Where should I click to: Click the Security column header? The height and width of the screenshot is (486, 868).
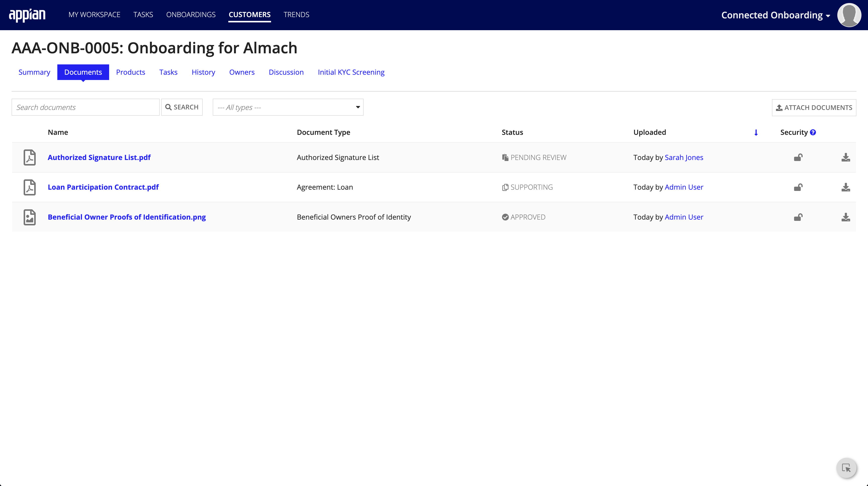pos(794,133)
